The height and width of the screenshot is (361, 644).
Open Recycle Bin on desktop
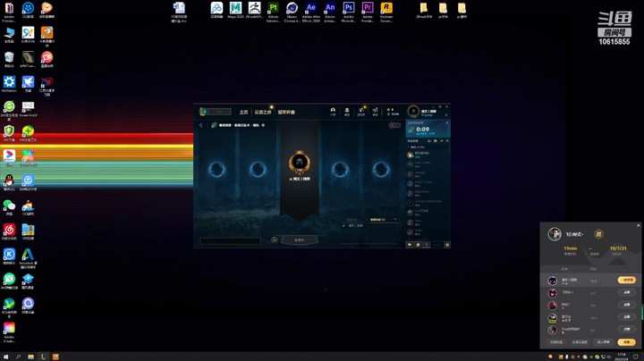tap(9, 59)
